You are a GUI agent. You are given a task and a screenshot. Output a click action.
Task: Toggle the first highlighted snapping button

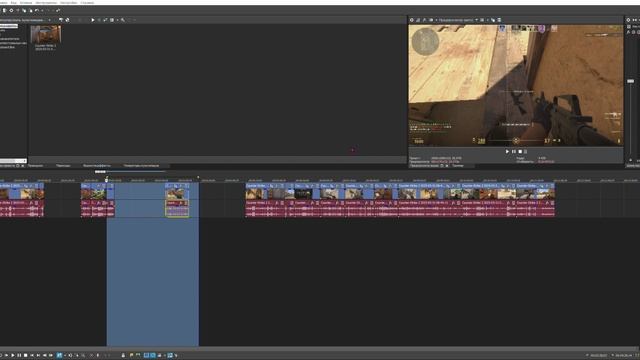point(146,356)
